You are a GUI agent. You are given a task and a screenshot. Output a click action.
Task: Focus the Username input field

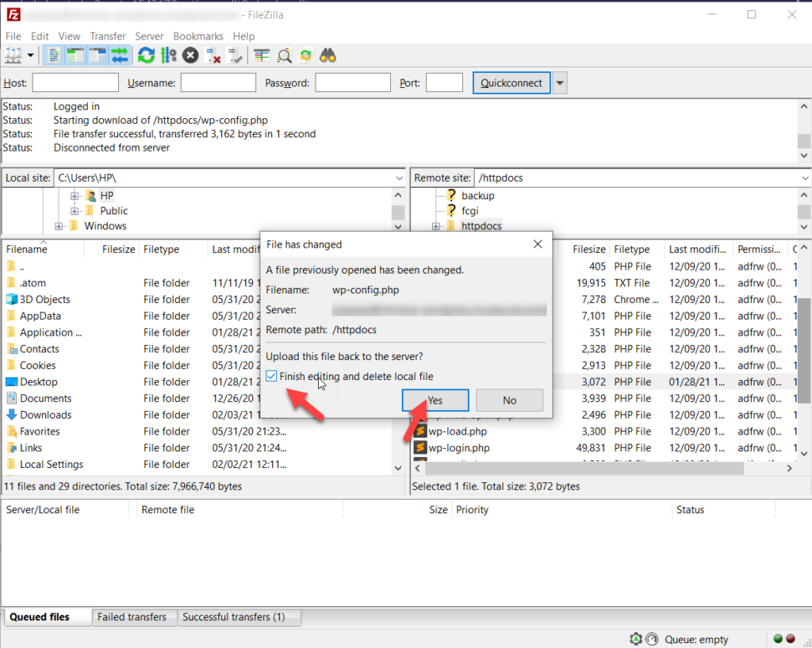coord(218,82)
